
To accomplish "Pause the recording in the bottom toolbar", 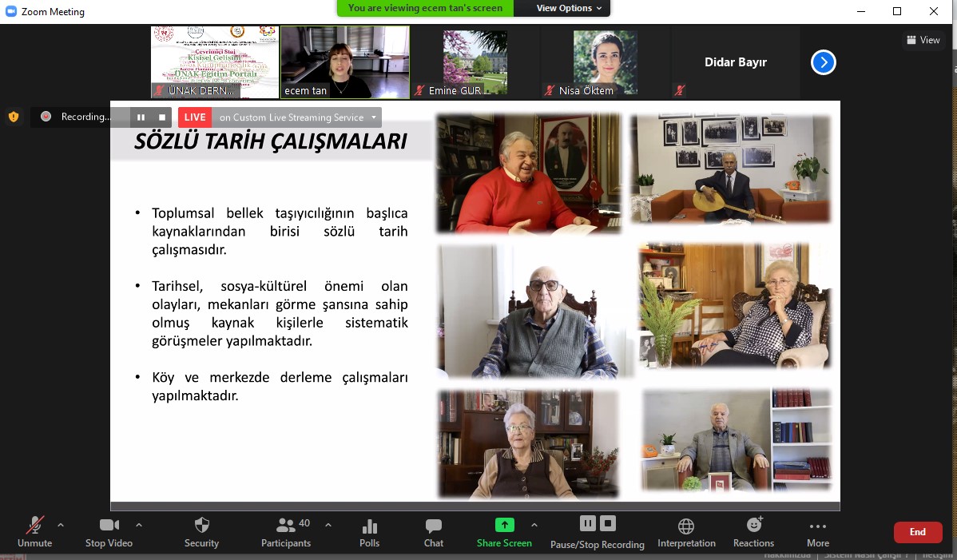I will tap(588, 523).
